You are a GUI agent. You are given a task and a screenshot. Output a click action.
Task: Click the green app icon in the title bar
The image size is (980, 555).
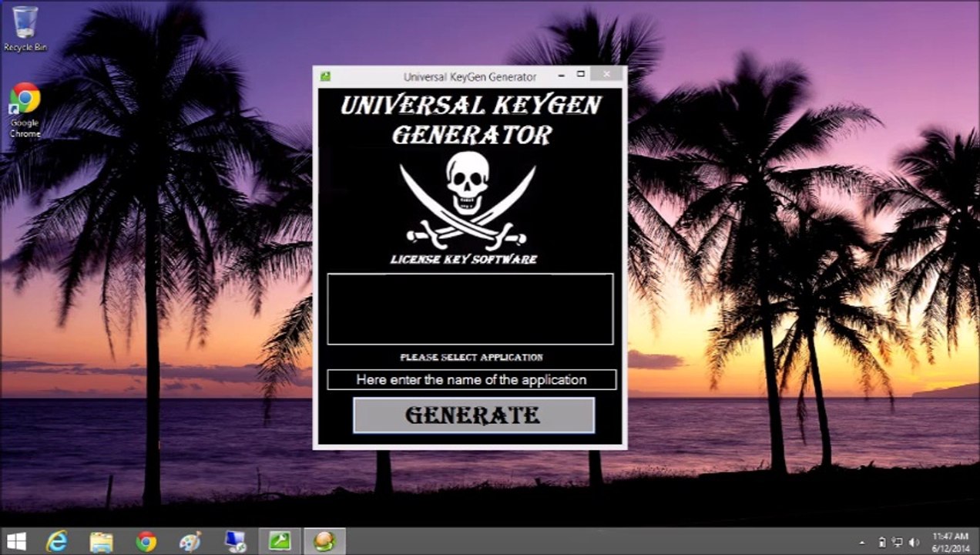pos(325,76)
